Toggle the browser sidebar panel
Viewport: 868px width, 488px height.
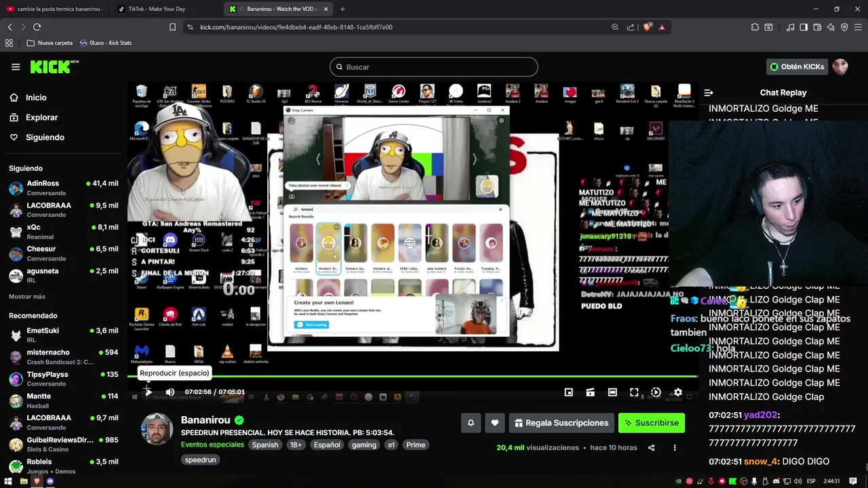coord(804,27)
